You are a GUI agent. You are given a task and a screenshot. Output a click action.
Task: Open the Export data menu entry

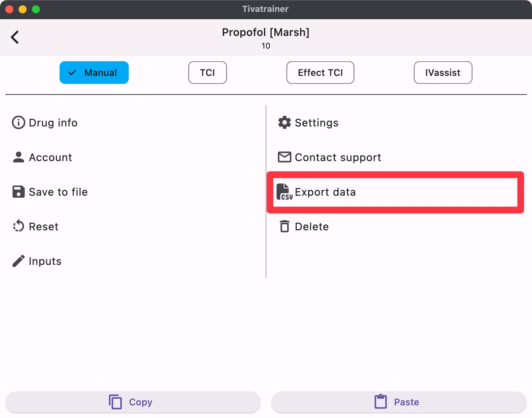(x=325, y=192)
